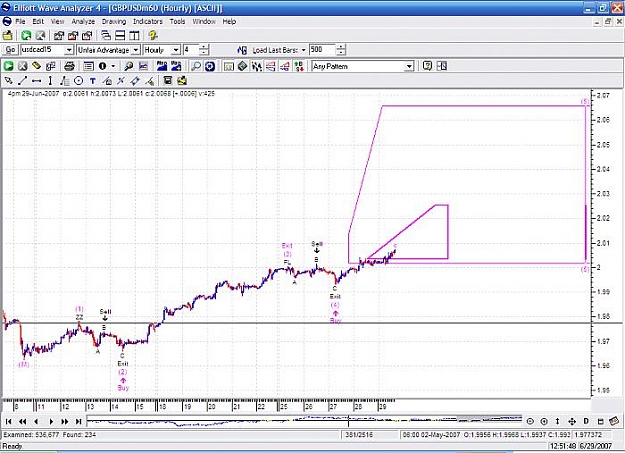Image resolution: width=625 pixels, height=453 pixels.
Task: Click the fast rewind playback button
Action: 22,421
